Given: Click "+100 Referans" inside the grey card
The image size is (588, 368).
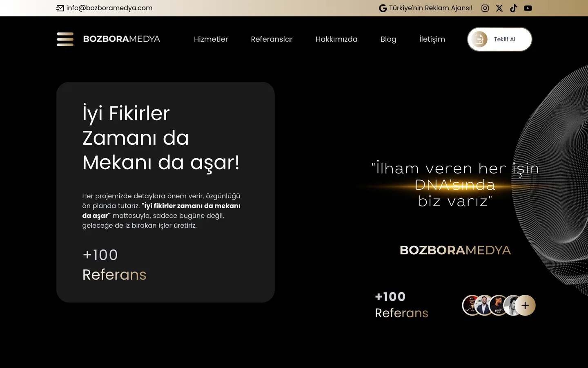Looking at the screenshot, I should click(114, 265).
